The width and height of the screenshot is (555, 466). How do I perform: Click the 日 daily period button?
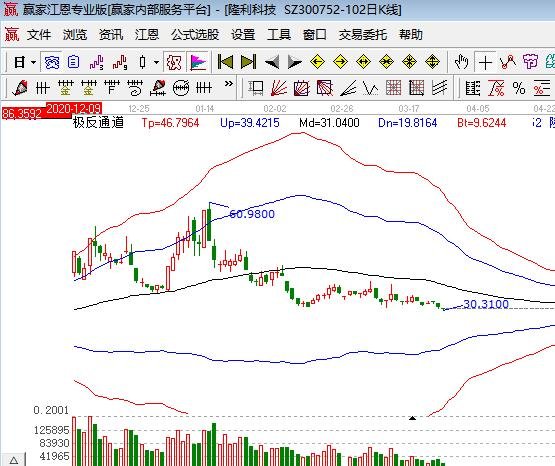pyautogui.click(x=19, y=63)
